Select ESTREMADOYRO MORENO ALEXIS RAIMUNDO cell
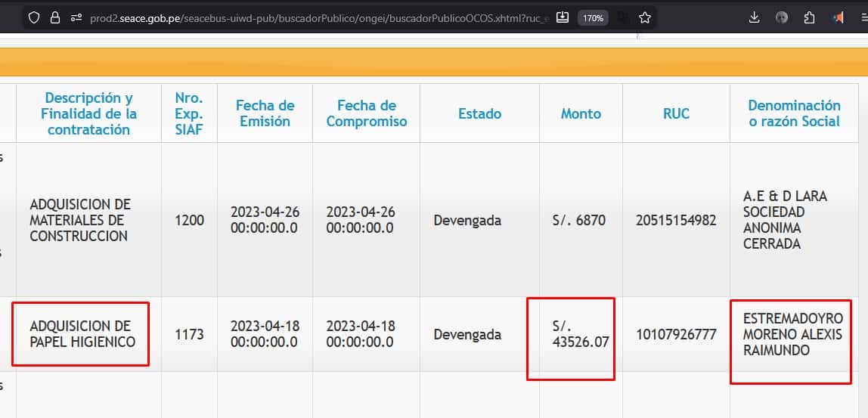The width and height of the screenshot is (868, 418). [x=792, y=334]
